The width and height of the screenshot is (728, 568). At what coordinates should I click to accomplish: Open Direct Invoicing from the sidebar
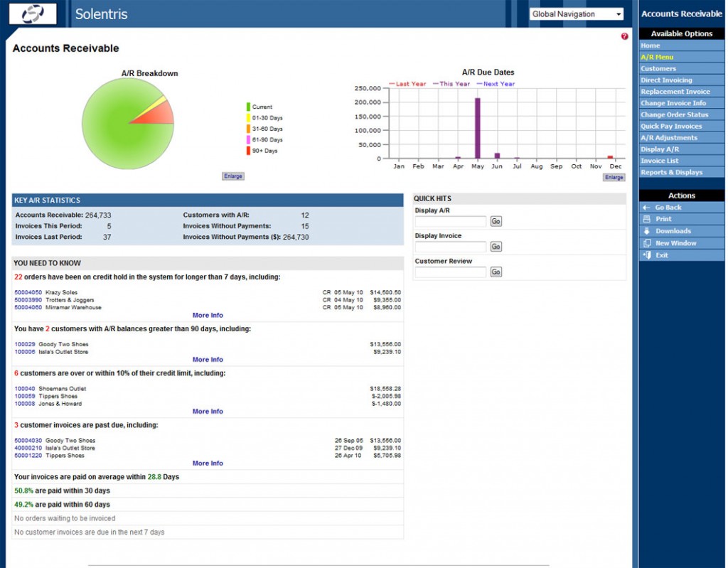(x=665, y=80)
